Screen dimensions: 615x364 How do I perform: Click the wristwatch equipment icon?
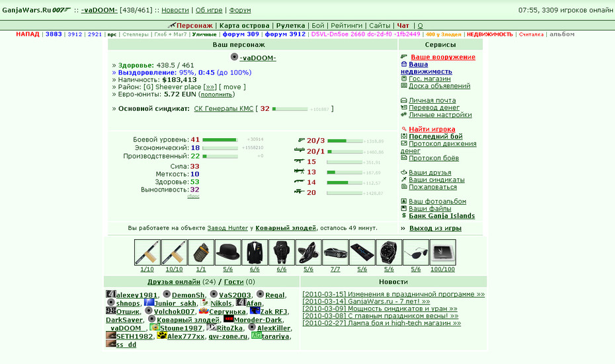point(389,253)
